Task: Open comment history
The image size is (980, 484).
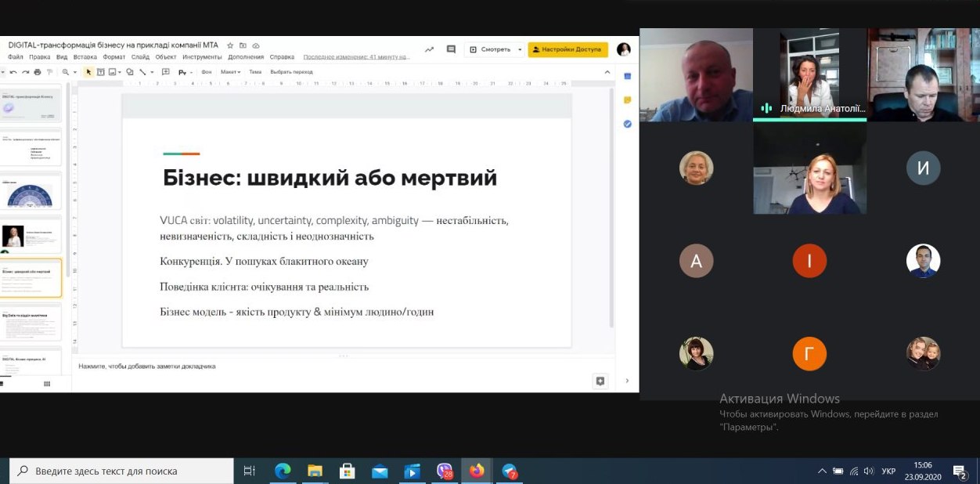Action: pos(451,49)
